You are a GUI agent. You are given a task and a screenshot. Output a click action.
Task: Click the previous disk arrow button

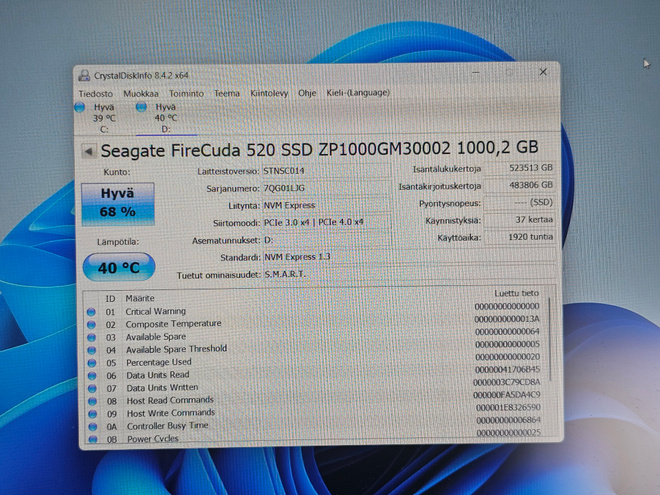[88, 151]
